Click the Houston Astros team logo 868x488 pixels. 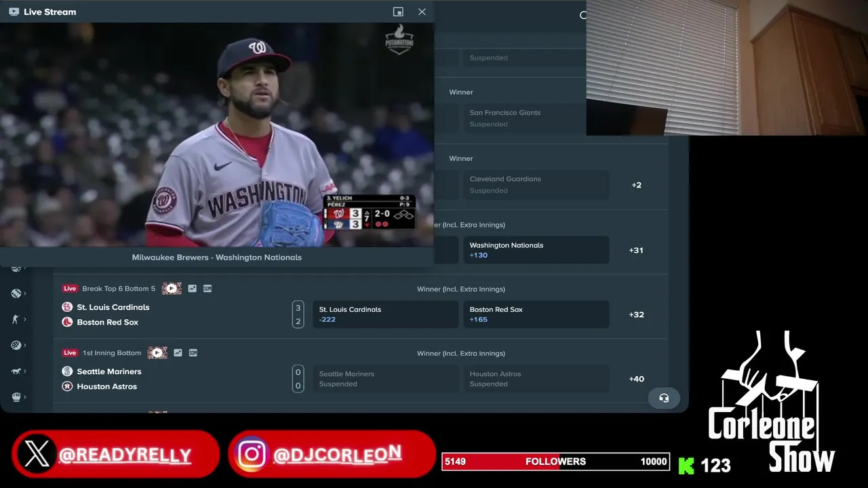tap(67, 386)
